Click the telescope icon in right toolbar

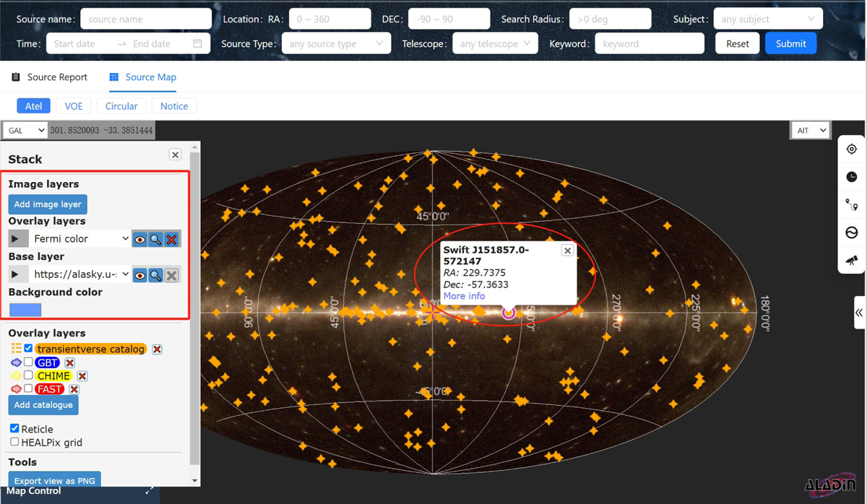pyautogui.click(x=852, y=260)
